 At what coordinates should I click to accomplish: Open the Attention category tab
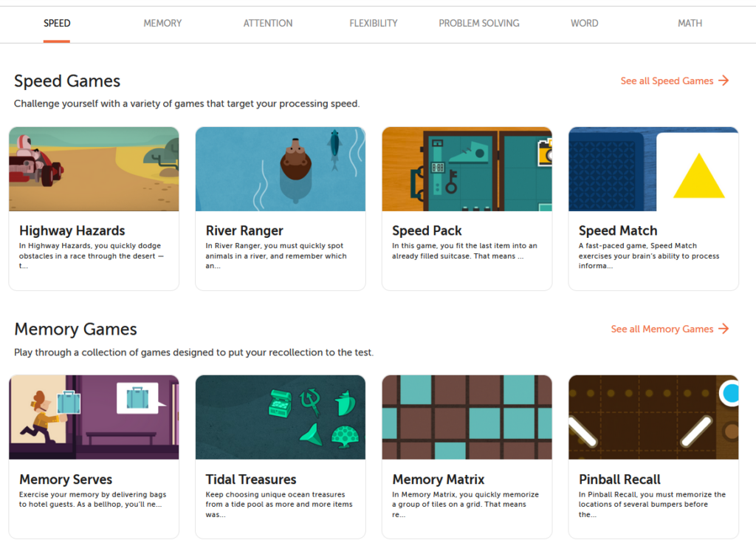pos(268,23)
